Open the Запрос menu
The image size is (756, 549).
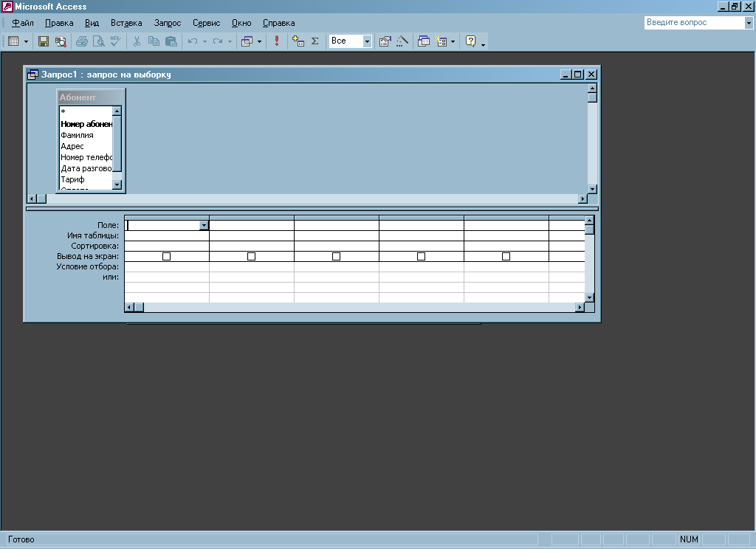pos(168,23)
